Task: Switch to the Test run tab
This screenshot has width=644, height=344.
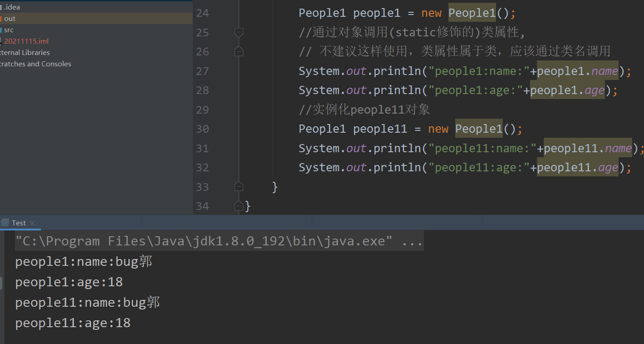Action: pyautogui.click(x=19, y=223)
